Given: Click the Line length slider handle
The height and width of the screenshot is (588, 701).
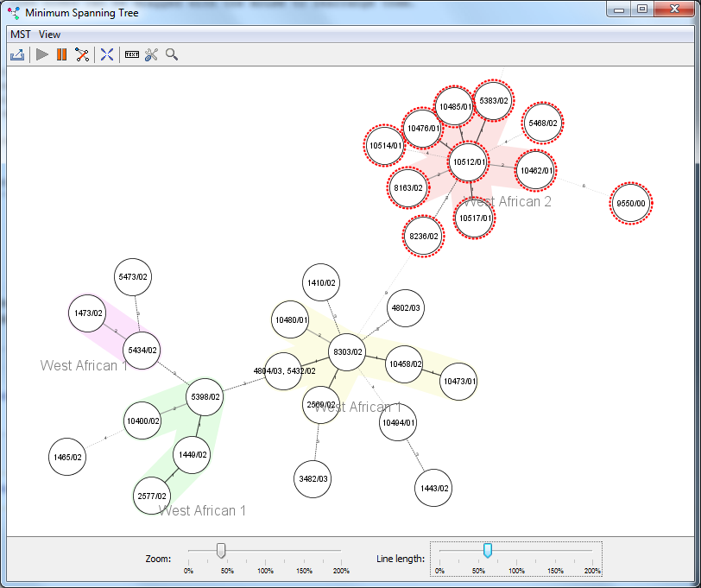Looking at the screenshot, I should [x=488, y=550].
